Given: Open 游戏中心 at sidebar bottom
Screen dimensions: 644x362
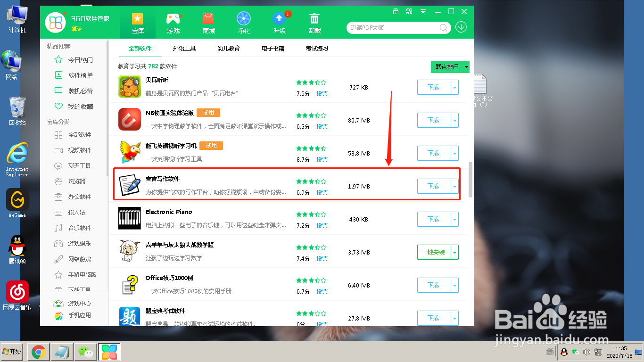Looking at the screenshot, I should (73, 304).
